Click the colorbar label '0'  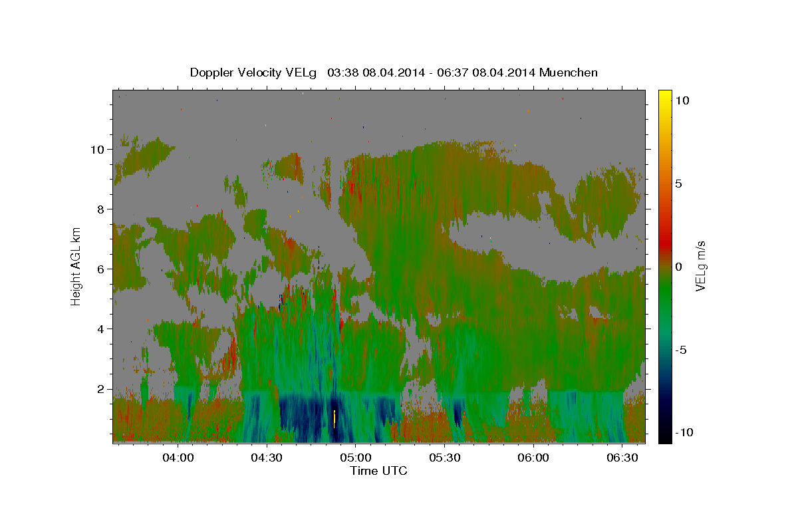tap(679, 267)
